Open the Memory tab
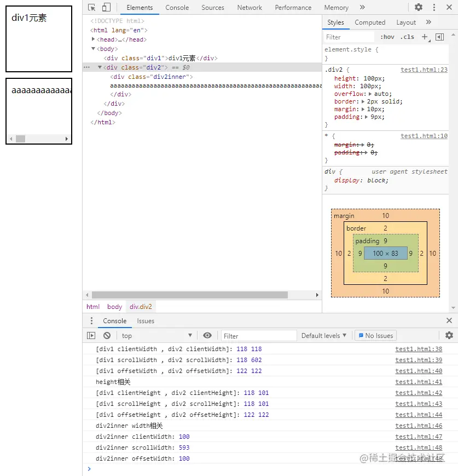Screen dimensions: 458x476 click(x=336, y=8)
